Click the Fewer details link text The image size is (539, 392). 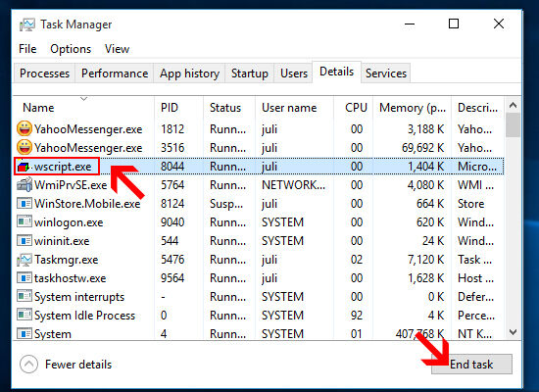coord(78,365)
